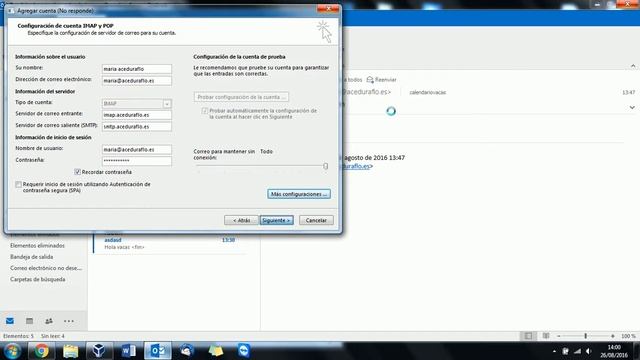Open Microsoft Word from the taskbar
This screenshot has width=640, height=360.
128,351
